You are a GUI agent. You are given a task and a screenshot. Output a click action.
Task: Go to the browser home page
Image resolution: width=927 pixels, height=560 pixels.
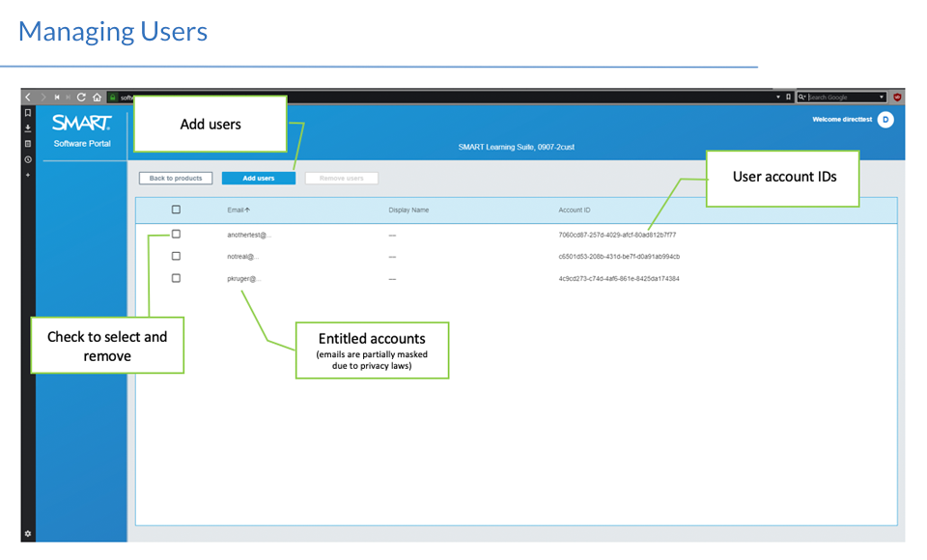tap(97, 97)
